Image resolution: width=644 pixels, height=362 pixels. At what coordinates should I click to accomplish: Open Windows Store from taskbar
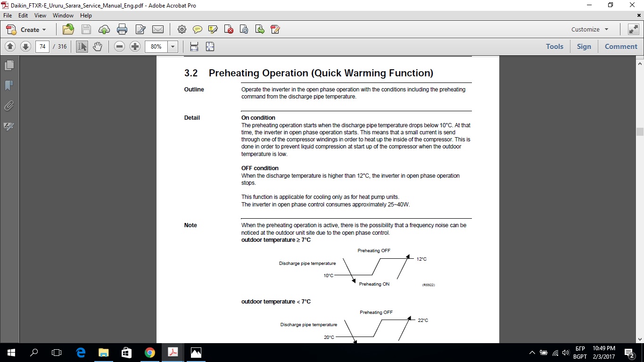[x=126, y=353]
